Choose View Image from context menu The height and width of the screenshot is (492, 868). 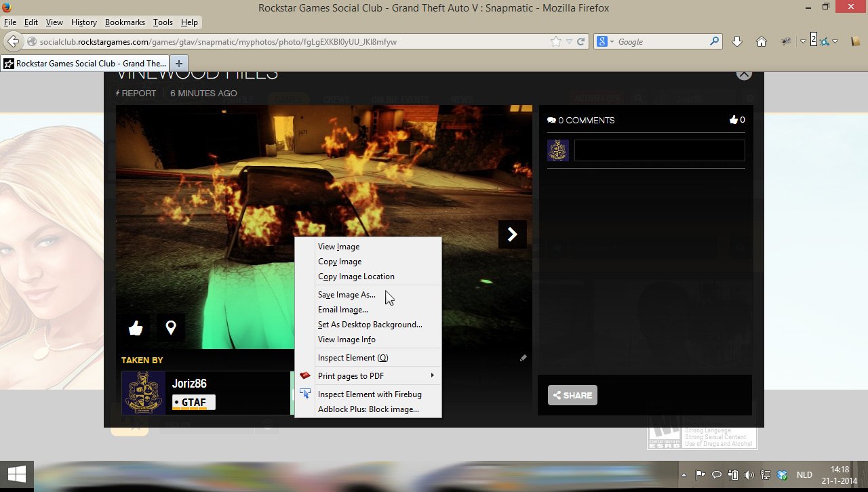[368, 247]
